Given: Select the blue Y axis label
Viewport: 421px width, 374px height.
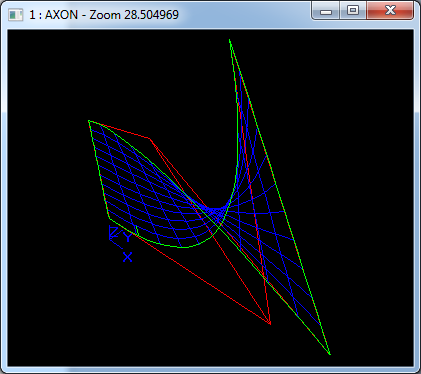Looking at the screenshot, I should pyautogui.click(x=128, y=237).
